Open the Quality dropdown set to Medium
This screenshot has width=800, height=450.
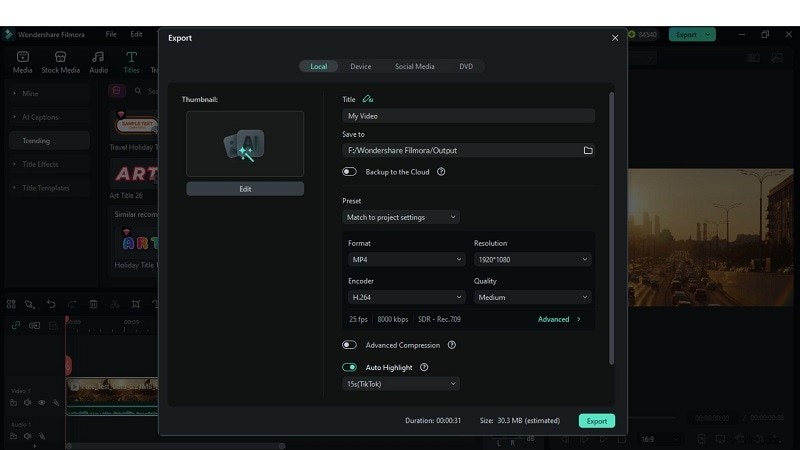[532, 297]
